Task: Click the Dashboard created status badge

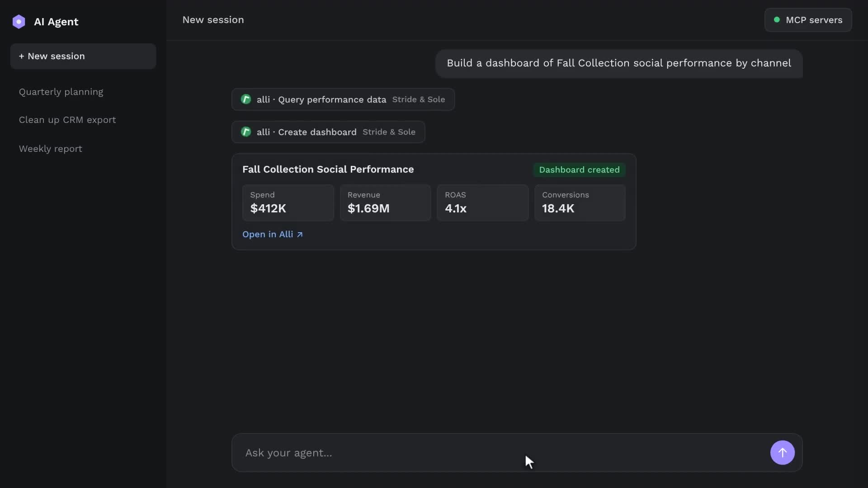Action: [x=579, y=170]
